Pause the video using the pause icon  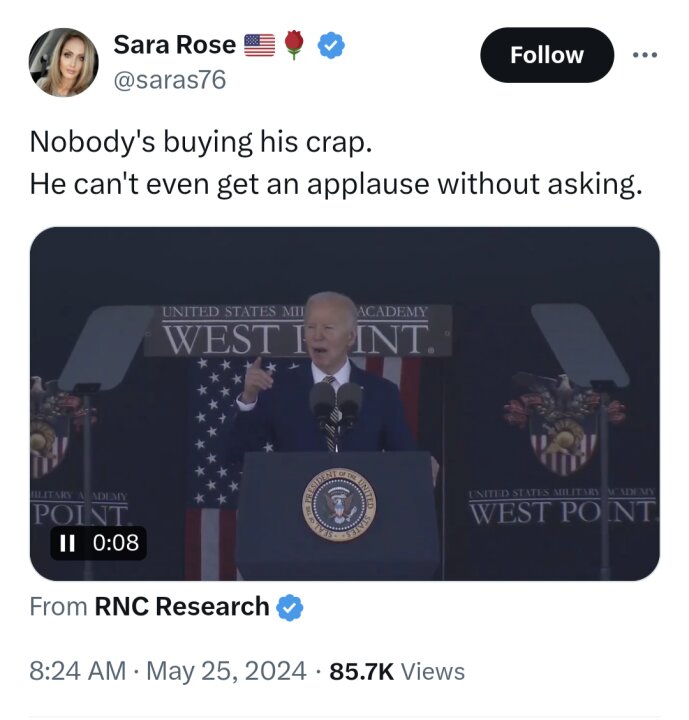[68, 544]
